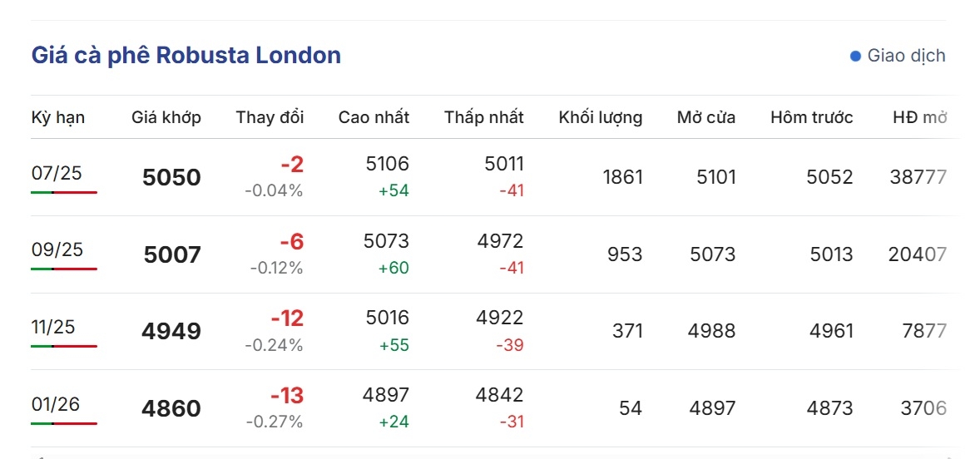Click the Thấp nhất column header
The image size is (980, 459).
(483, 117)
